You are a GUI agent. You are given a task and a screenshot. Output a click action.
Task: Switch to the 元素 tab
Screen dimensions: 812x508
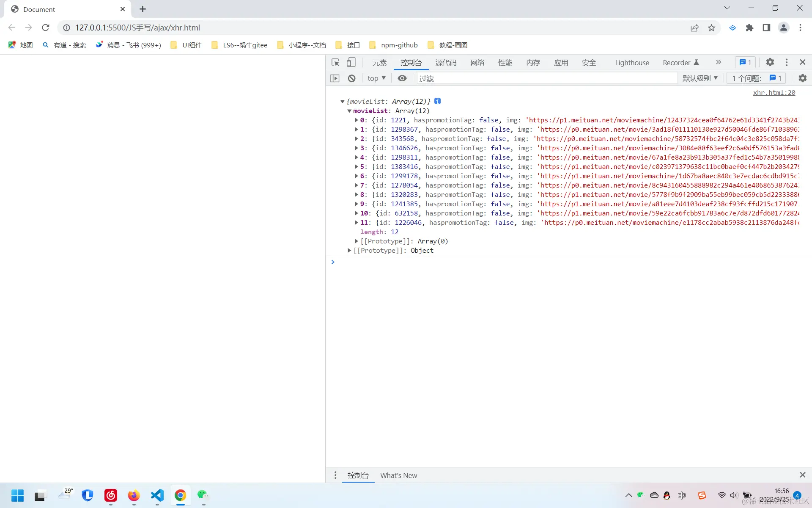379,63
